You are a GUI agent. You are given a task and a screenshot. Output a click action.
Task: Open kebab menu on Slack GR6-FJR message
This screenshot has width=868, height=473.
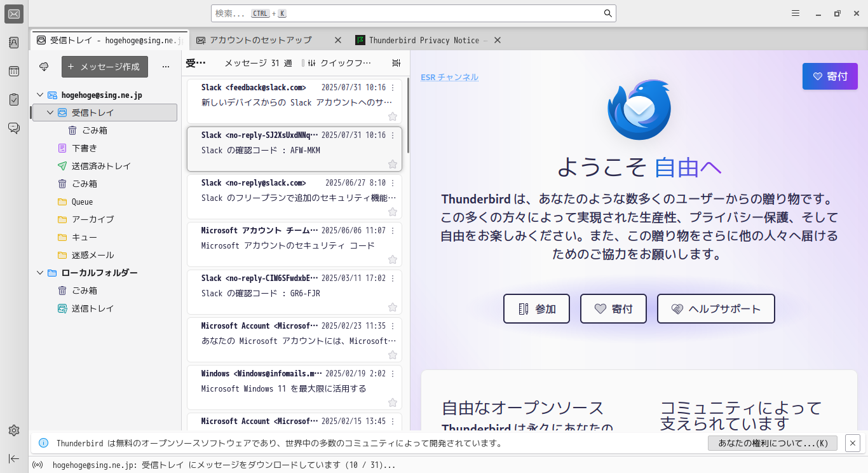click(x=393, y=278)
